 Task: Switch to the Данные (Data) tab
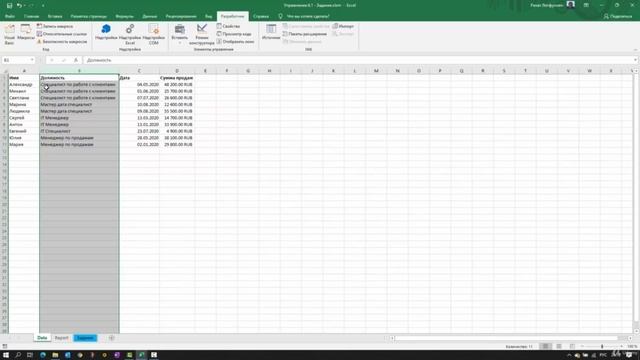point(150,16)
